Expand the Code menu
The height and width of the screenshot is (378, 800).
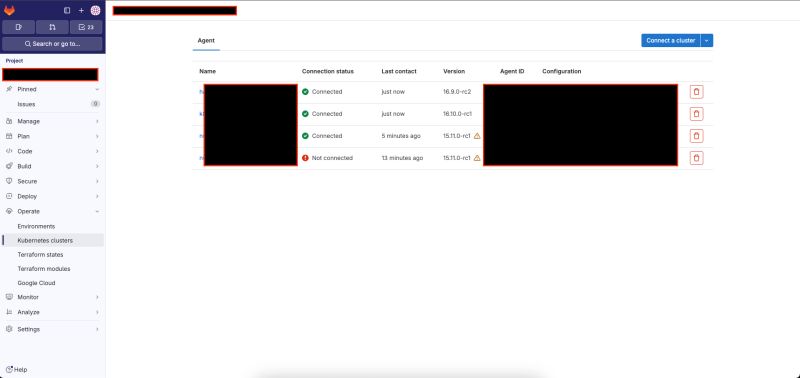pos(52,152)
